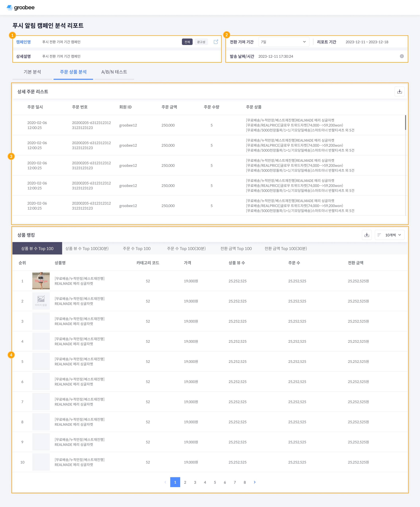Open campaign external link icon

click(x=216, y=42)
